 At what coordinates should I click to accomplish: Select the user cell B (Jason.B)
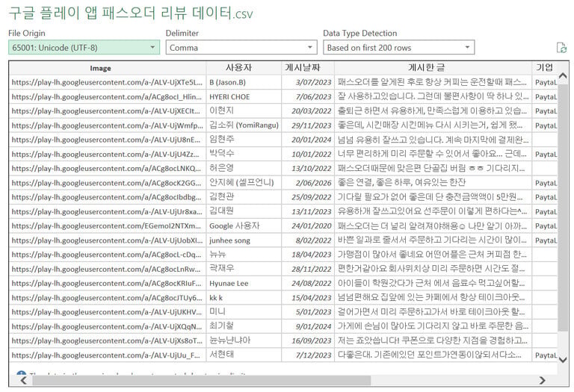(244, 82)
